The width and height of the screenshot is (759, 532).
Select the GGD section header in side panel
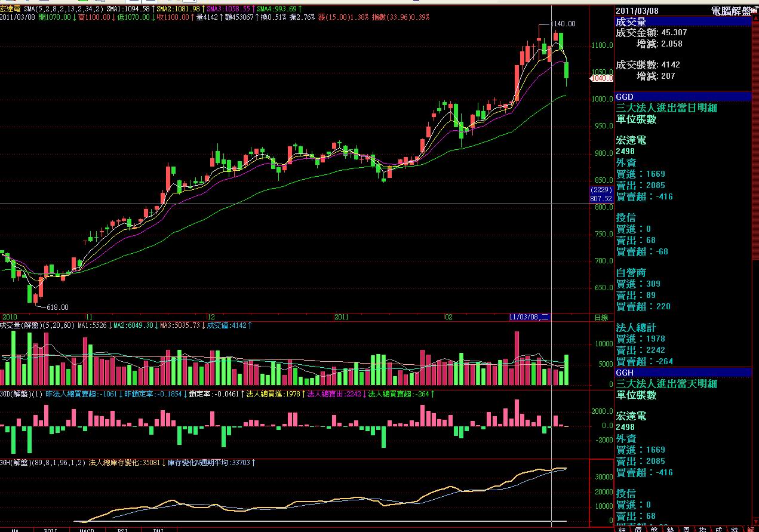click(683, 97)
